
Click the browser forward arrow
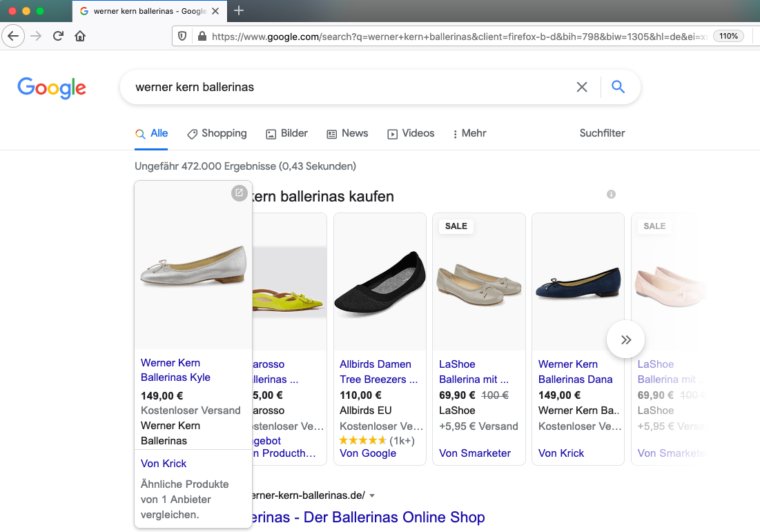[x=36, y=36]
